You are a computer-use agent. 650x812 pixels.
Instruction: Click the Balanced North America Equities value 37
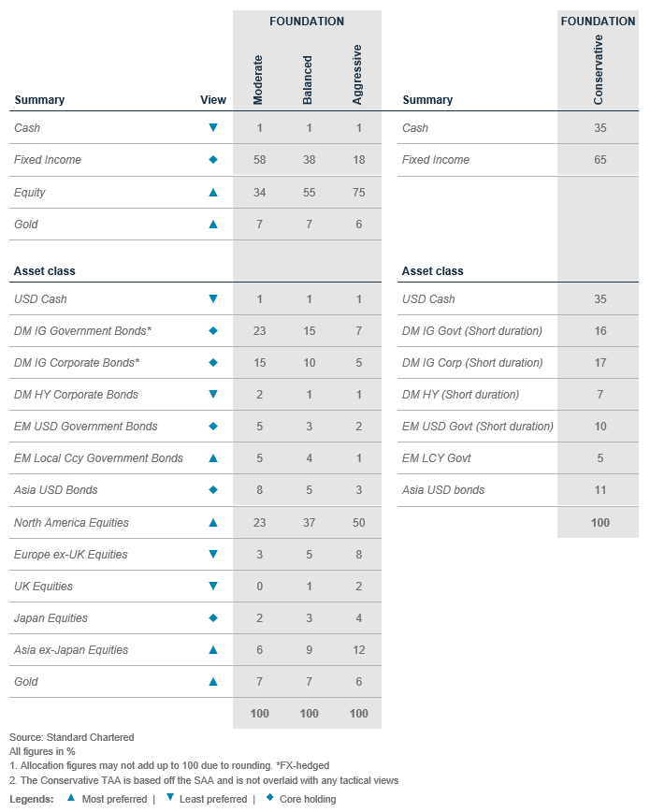(310, 523)
